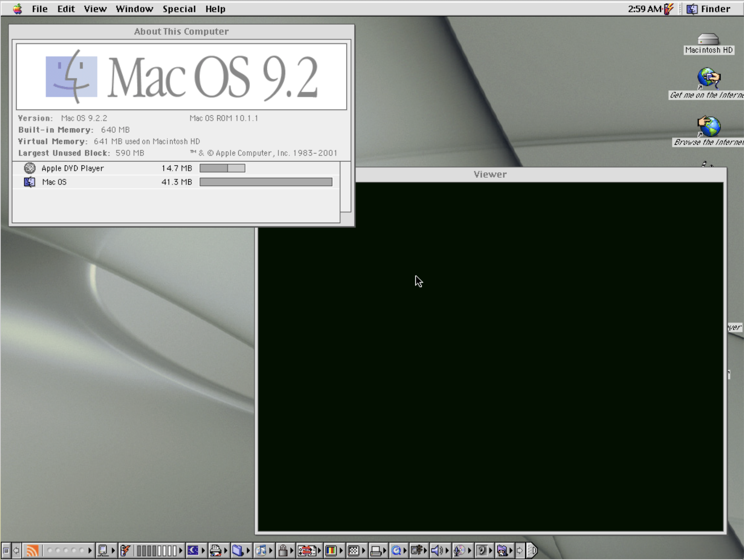The width and height of the screenshot is (744, 560).
Task: Click the About This Computer list scrollbar
Action: pyautogui.click(x=346, y=187)
